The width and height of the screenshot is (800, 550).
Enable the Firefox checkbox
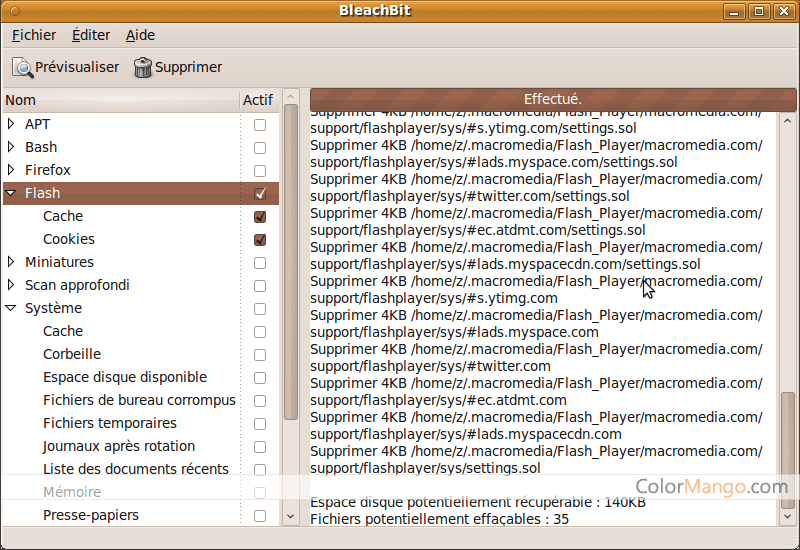click(260, 171)
